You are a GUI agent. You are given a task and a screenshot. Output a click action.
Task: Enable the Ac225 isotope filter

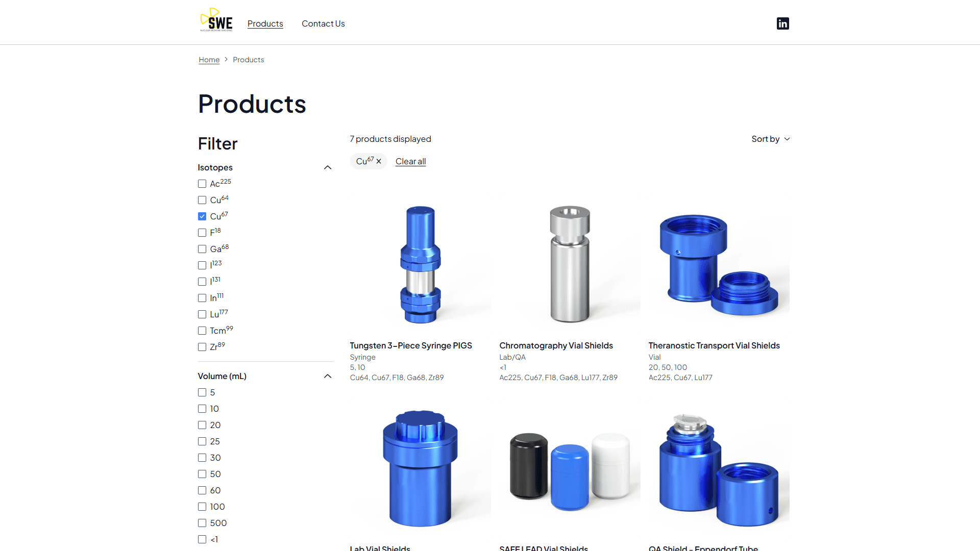tap(202, 184)
